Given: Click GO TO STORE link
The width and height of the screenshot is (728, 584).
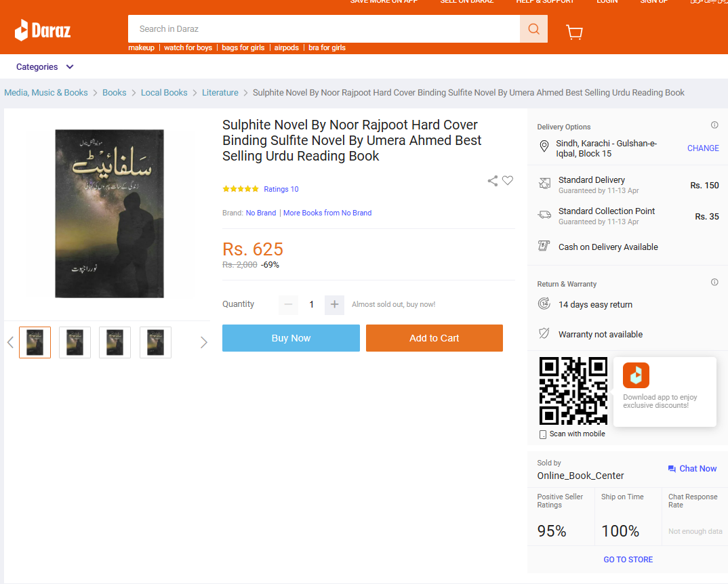Looking at the screenshot, I should [628, 560].
